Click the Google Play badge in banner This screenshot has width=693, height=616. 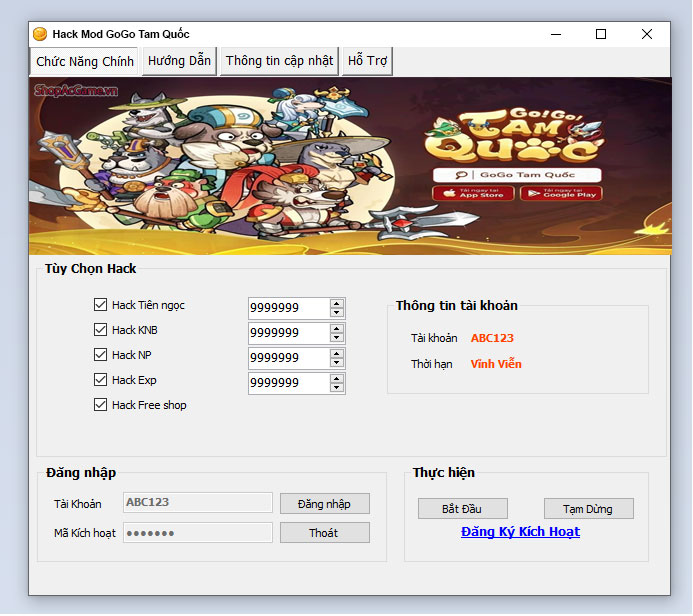(561, 194)
